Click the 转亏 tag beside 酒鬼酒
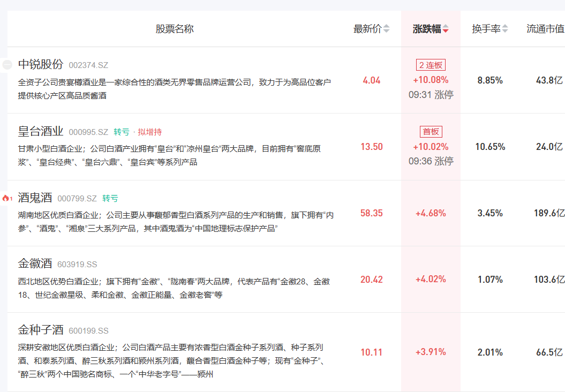Viewport: 565px width, 392px height. 110,198
